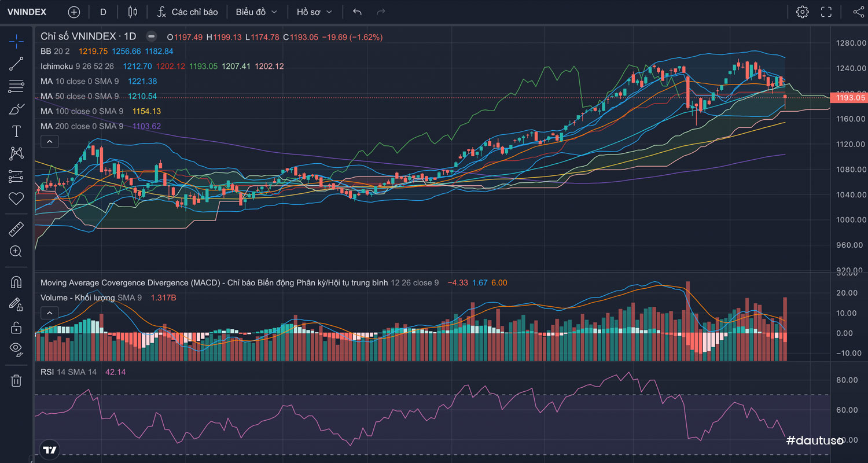Image resolution: width=868 pixels, height=463 pixels.
Task: Collapse the main chart indicator legend
Action: [x=49, y=141]
